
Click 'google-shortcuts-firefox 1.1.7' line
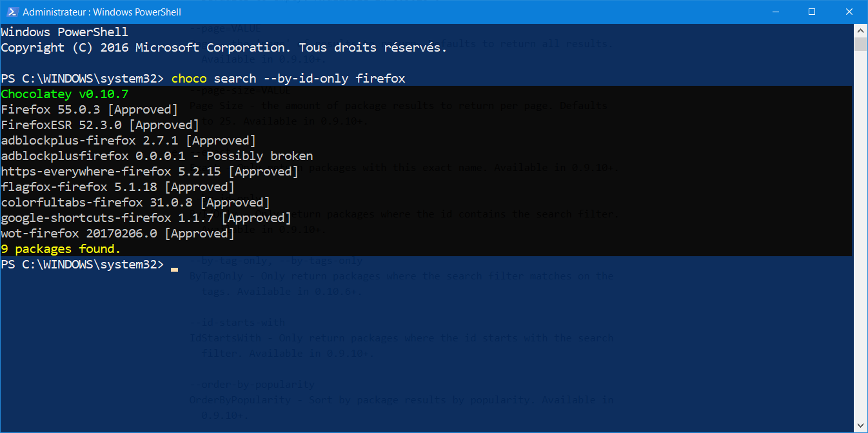[146, 218]
